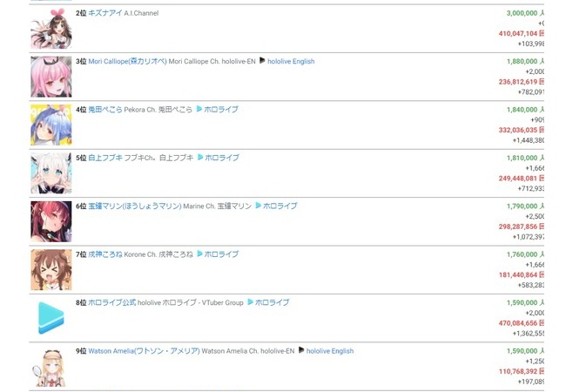
Task: Select gray text A.I.Channel
Action: [x=141, y=13]
